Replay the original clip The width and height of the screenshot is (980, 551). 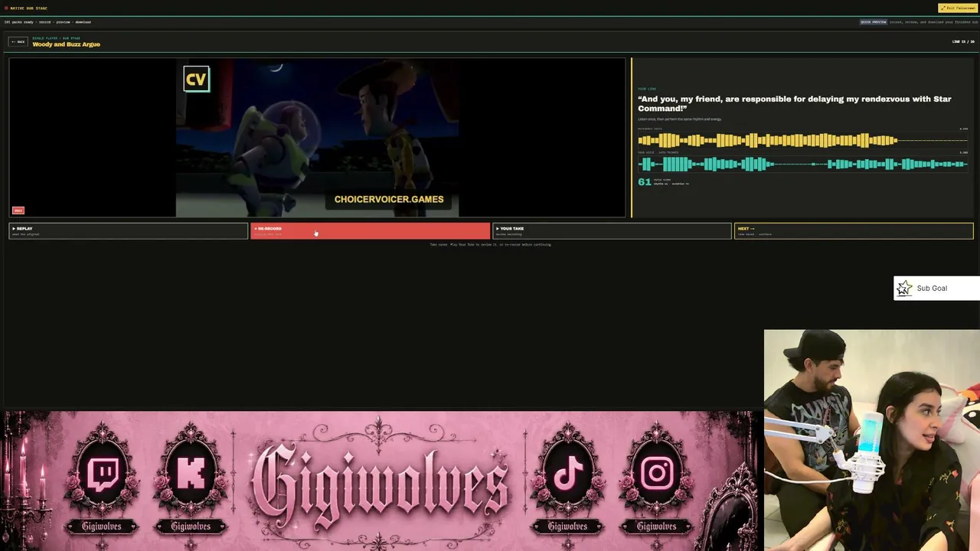click(129, 230)
